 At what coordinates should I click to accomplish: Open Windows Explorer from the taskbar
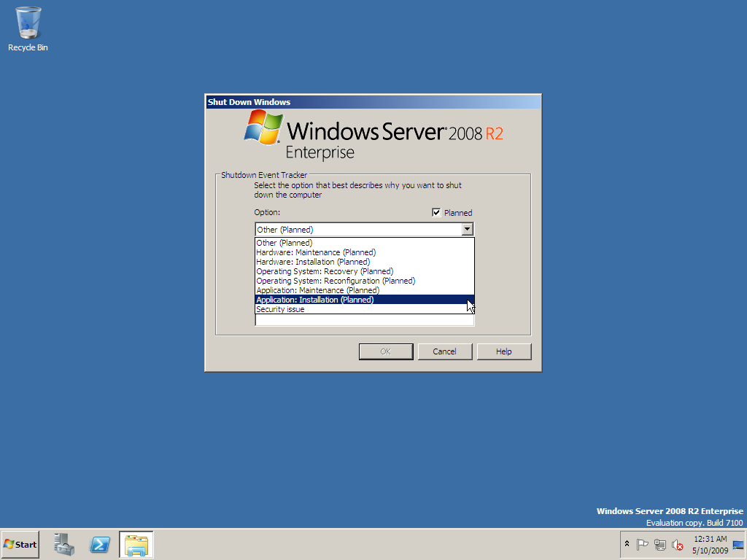click(x=136, y=545)
